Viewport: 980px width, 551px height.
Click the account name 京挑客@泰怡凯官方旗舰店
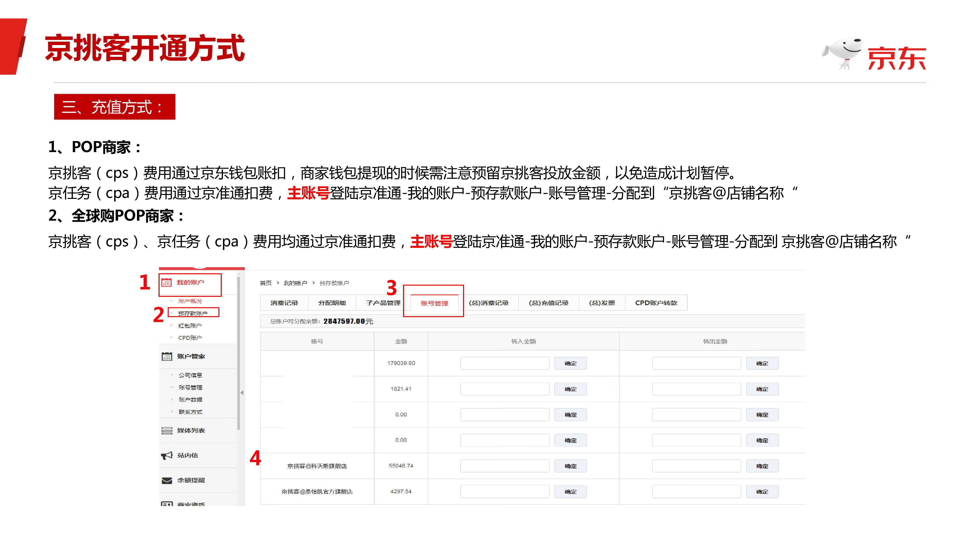(x=317, y=491)
